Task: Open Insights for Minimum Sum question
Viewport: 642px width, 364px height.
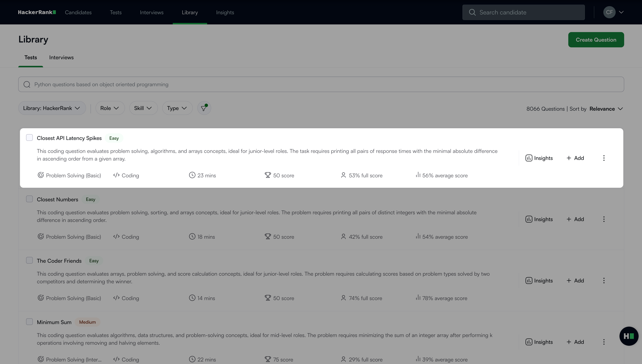Action: [539, 342]
